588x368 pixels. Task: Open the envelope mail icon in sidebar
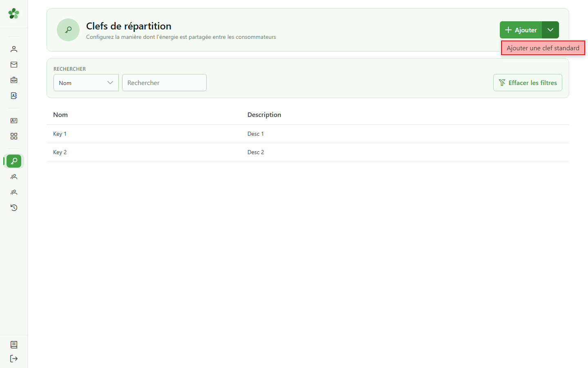pyautogui.click(x=14, y=65)
